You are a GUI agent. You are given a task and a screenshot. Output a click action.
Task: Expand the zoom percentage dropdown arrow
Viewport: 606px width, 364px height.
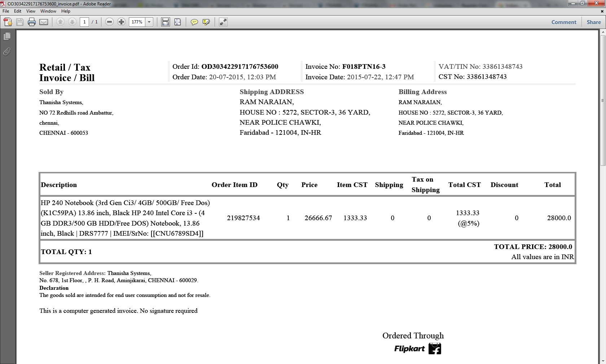coord(149,22)
